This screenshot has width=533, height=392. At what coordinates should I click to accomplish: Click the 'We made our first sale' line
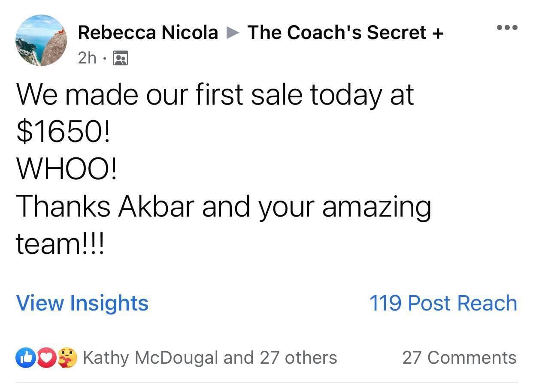point(215,95)
